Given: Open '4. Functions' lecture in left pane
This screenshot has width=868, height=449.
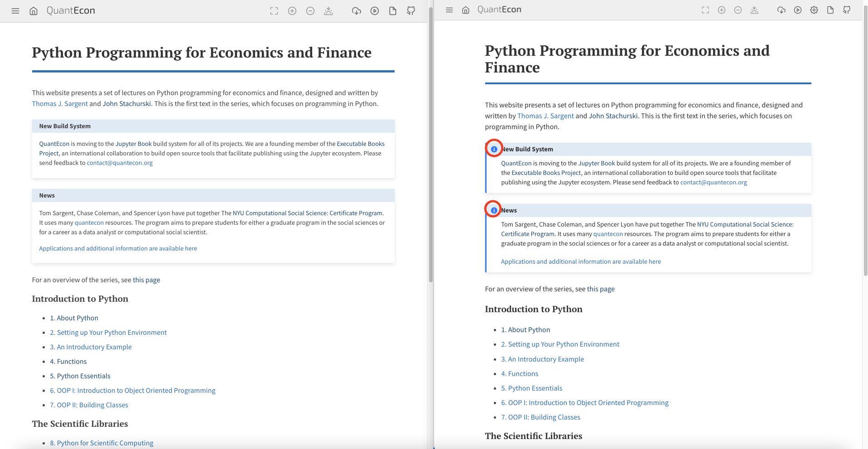Looking at the screenshot, I should pyautogui.click(x=68, y=362).
